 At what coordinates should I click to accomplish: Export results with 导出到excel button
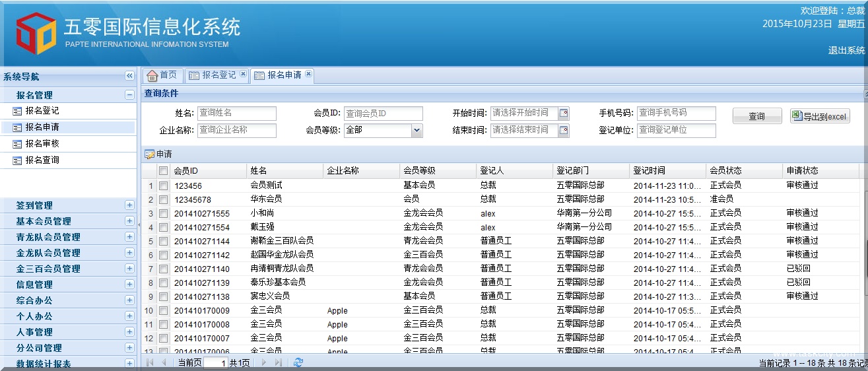(x=820, y=117)
